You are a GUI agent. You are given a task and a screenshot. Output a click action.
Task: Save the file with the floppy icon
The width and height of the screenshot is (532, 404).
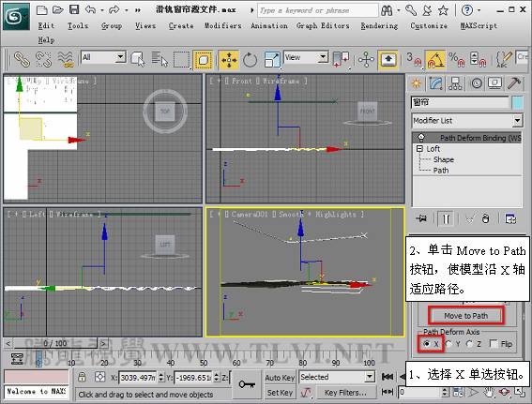(74, 9)
